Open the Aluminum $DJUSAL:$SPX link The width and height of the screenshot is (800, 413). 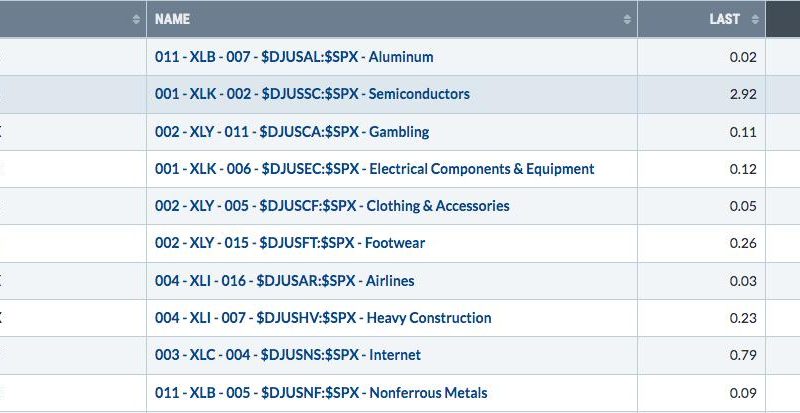(x=294, y=57)
